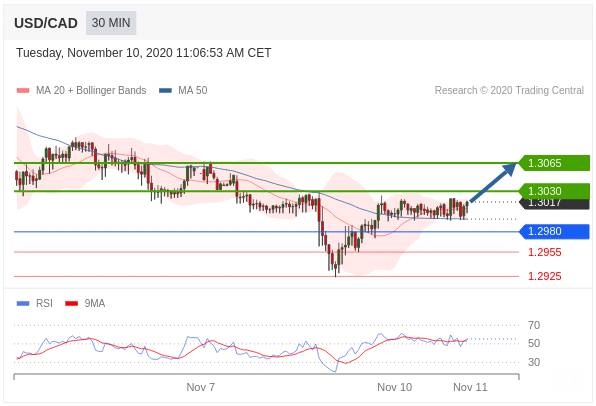Click the Research © 2020 Trading Central link
This screenshot has width=596, height=406.
coord(509,90)
